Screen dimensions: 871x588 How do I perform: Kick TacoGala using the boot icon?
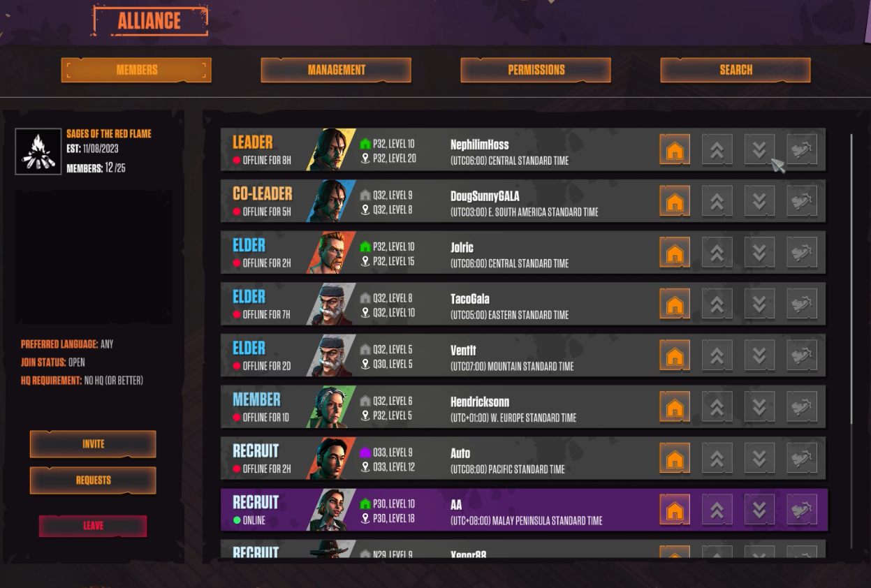coord(802,304)
